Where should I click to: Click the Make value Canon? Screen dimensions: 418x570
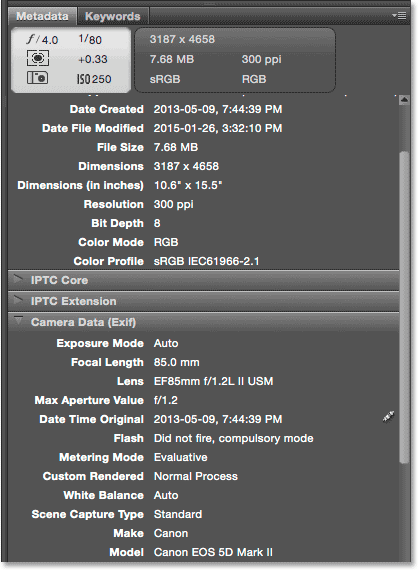tap(171, 533)
